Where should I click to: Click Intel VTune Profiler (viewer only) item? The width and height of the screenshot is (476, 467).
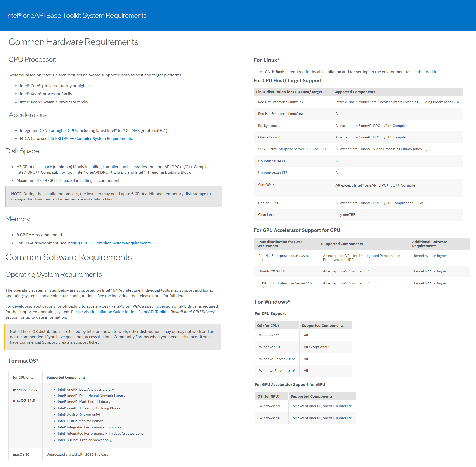click(85, 440)
